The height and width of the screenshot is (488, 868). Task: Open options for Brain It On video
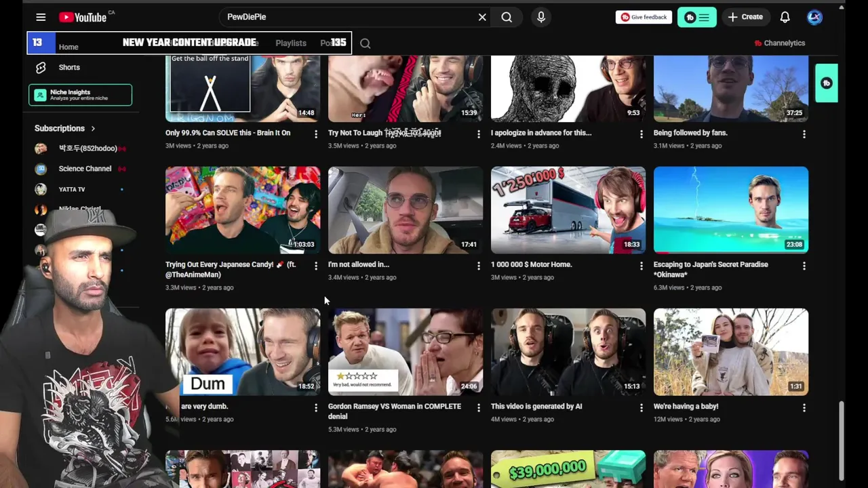[x=316, y=134]
